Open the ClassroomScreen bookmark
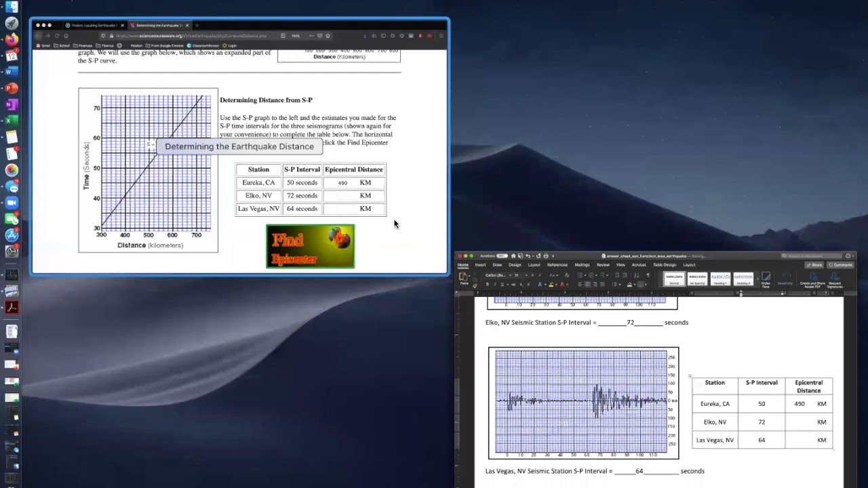Screen dimensions: 868x488 point(203,45)
